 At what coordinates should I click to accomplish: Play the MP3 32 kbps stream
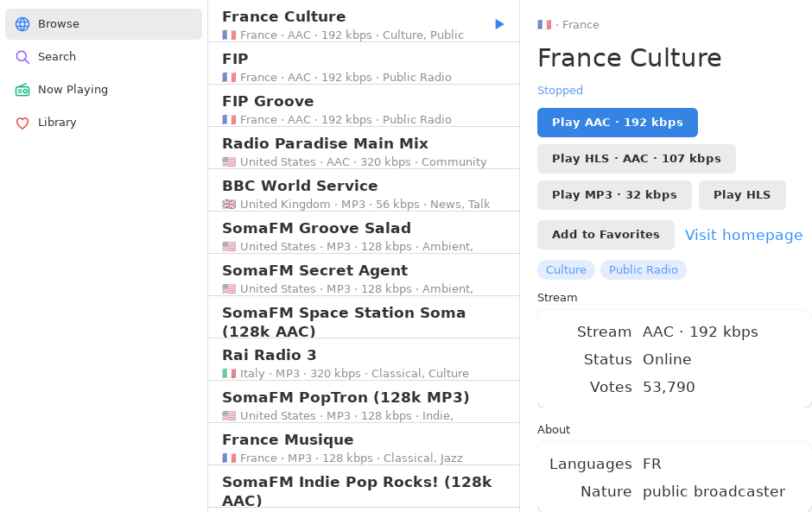(614, 195)
